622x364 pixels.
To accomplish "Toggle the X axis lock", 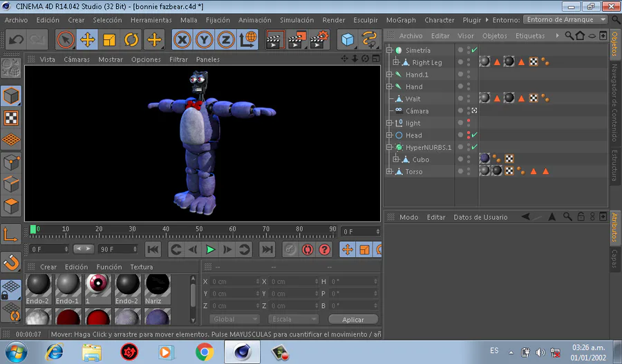I will pyautogui.click(x=182, y=39).
